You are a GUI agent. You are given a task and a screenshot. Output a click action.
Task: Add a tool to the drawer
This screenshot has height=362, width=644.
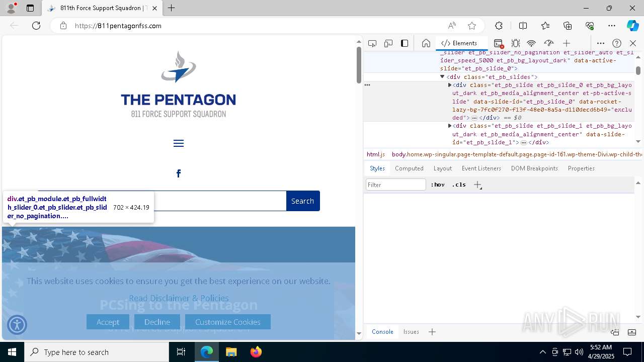tap(432, 332)
